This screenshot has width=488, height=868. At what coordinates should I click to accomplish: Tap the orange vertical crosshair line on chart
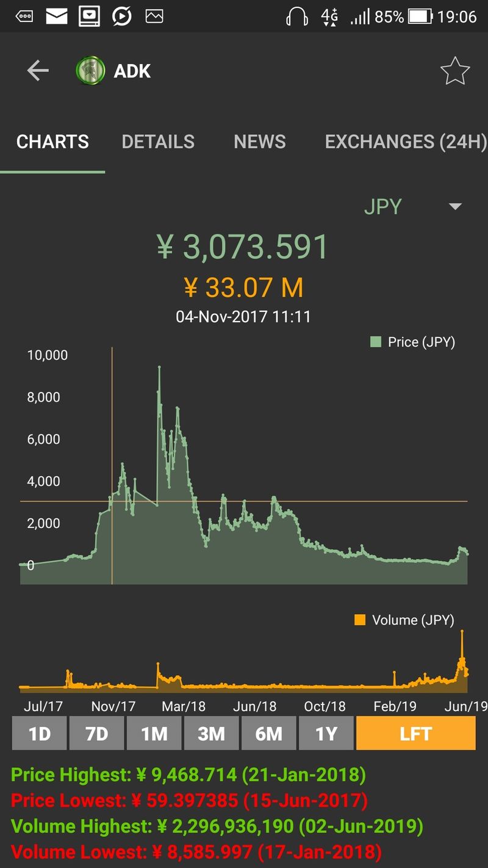(x=112, y=427)
